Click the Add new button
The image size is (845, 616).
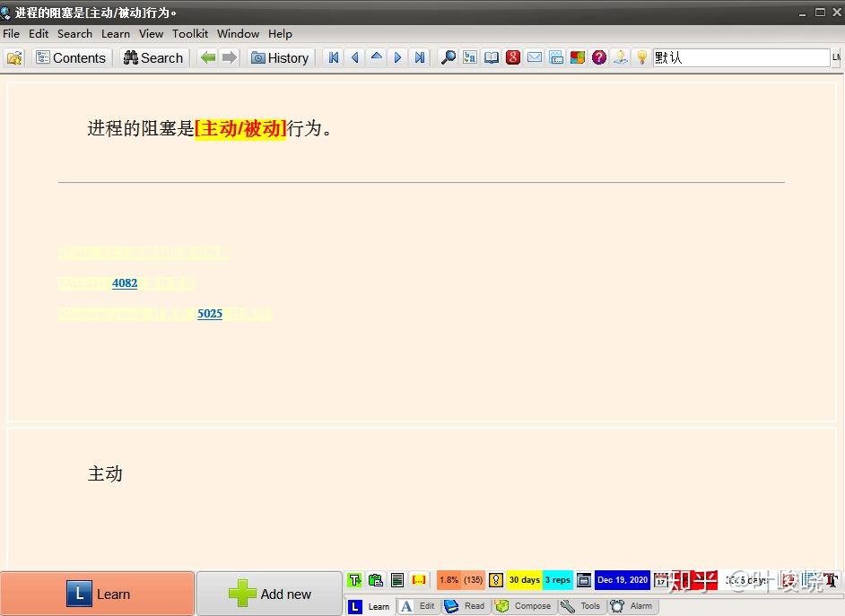[x=269, y=594]
